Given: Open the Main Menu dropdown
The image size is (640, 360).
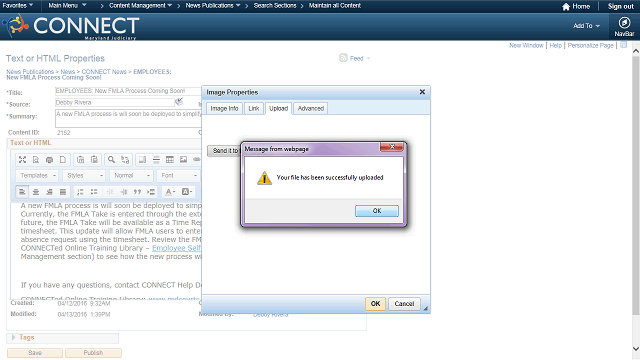Looking at the screenshot, I should (x=67, y=6).
